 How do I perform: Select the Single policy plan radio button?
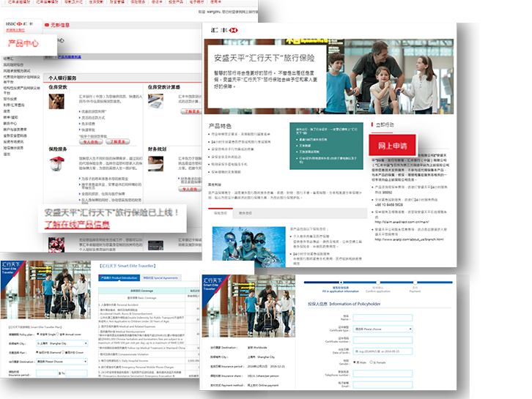point(37,335)
